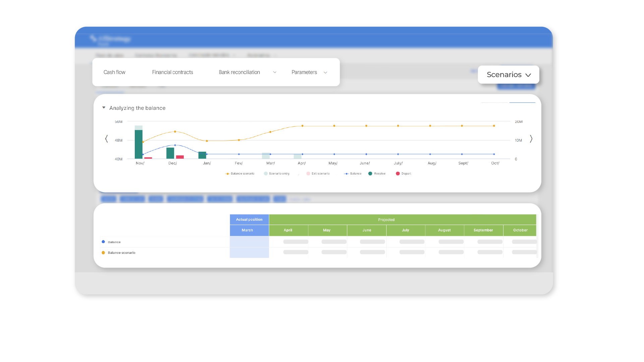This screenshot has width=644, height=362.
Task: Click the next chart period arrow
Action: tap(531, 139)
